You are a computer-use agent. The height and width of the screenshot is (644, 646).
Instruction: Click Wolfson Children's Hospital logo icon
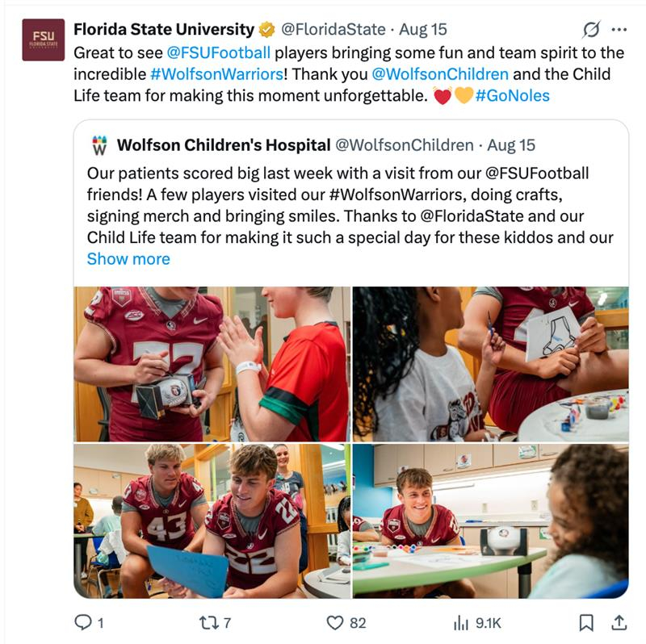point(99,146)
